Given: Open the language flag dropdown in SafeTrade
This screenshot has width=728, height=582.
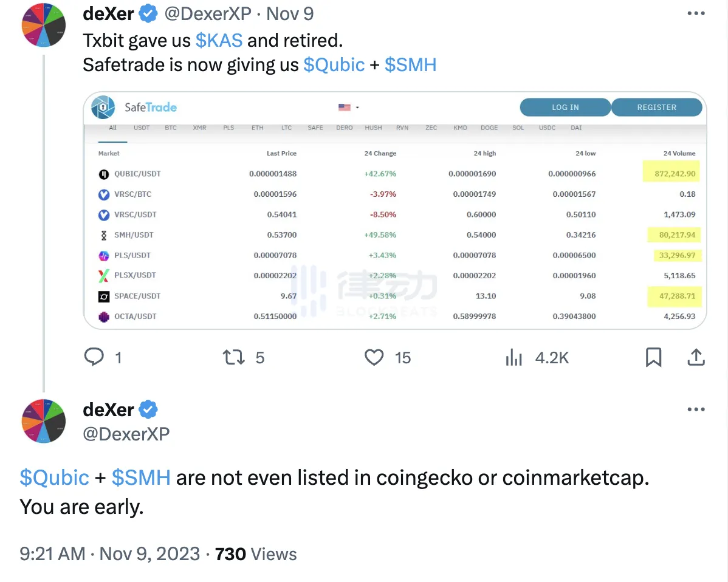Looking at the screenshot, I should 348,108.
